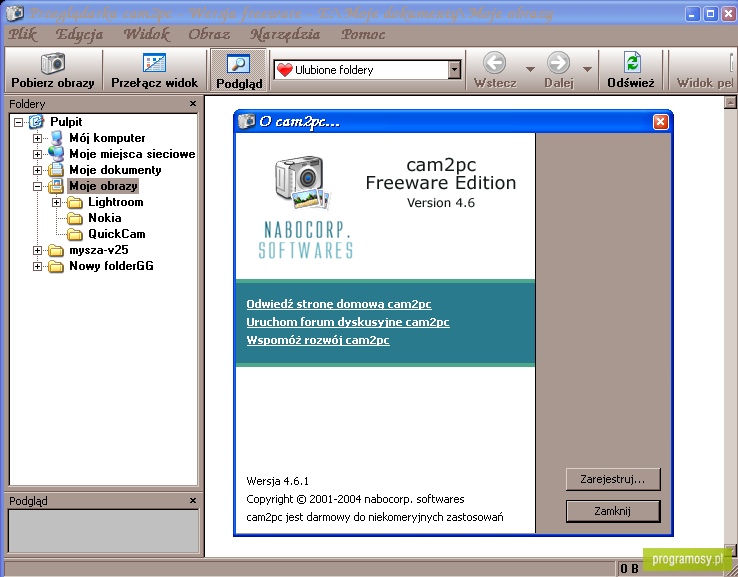Viewport: 738px width, 577px height.
Task: Open the Plik menu
Action: pos(22,34)
